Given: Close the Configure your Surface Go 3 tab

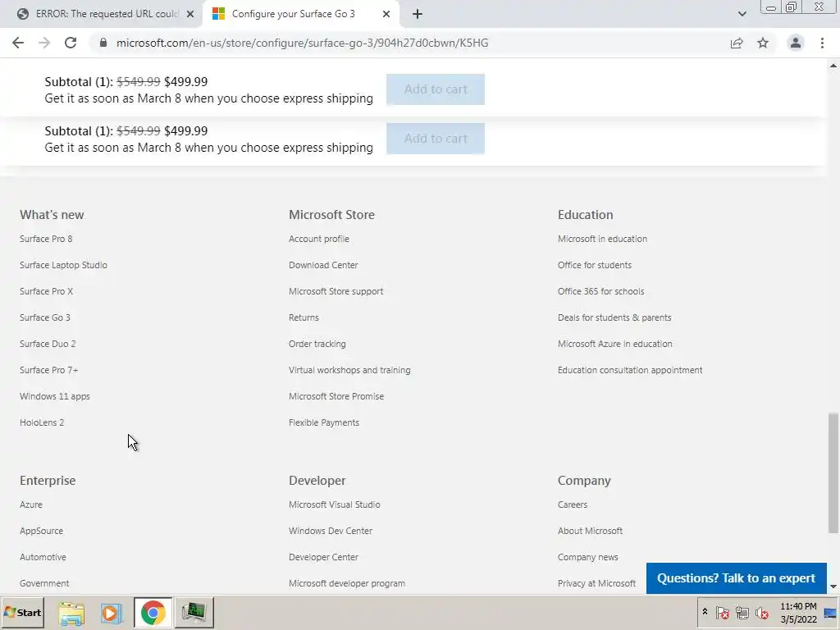Looking at the screenshot, I should [x=386, y=14].
